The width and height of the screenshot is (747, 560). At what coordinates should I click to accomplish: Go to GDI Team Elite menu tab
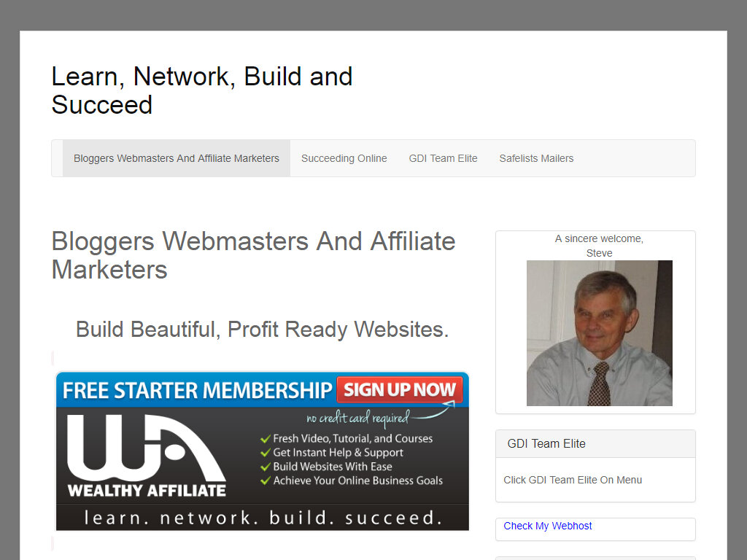[x=443, y=158]
